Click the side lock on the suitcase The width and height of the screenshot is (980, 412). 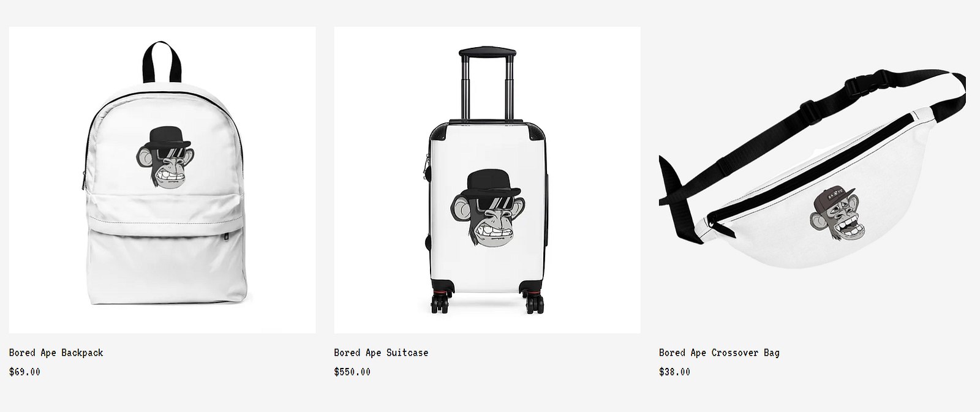click(x=426, y=167)
